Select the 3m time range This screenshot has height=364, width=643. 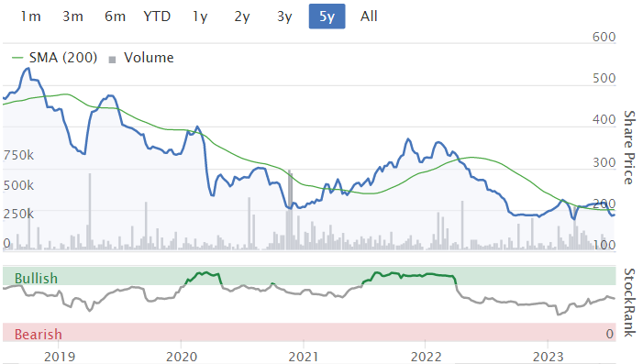[x=72, y=17]
